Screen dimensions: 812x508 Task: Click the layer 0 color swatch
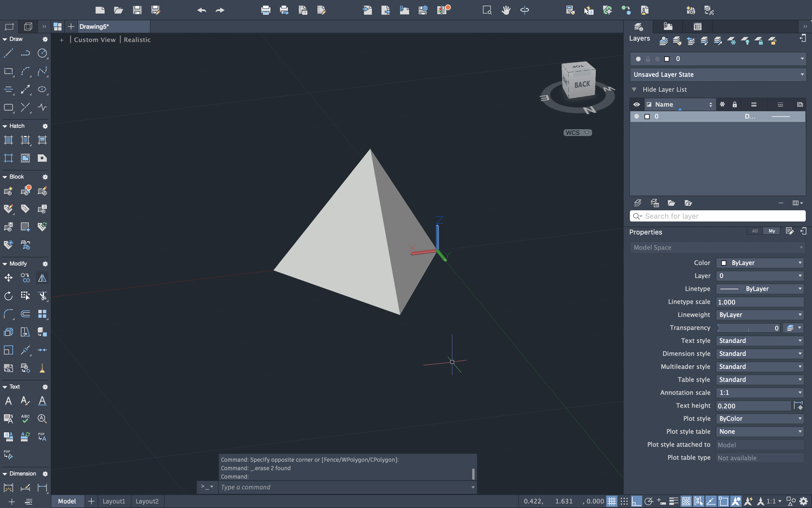[647, 117]
